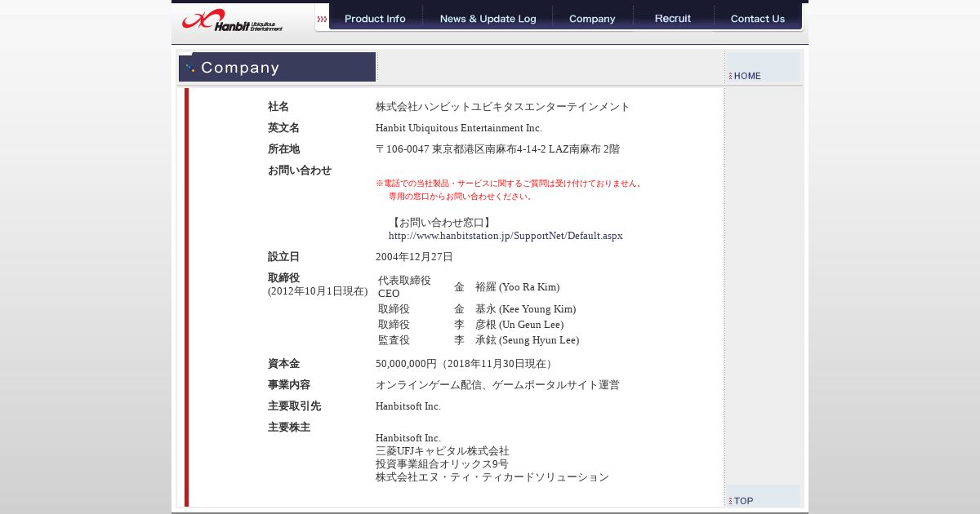Click the English name Hanbit Ubiquitous Entertainment Inc.

459,128
